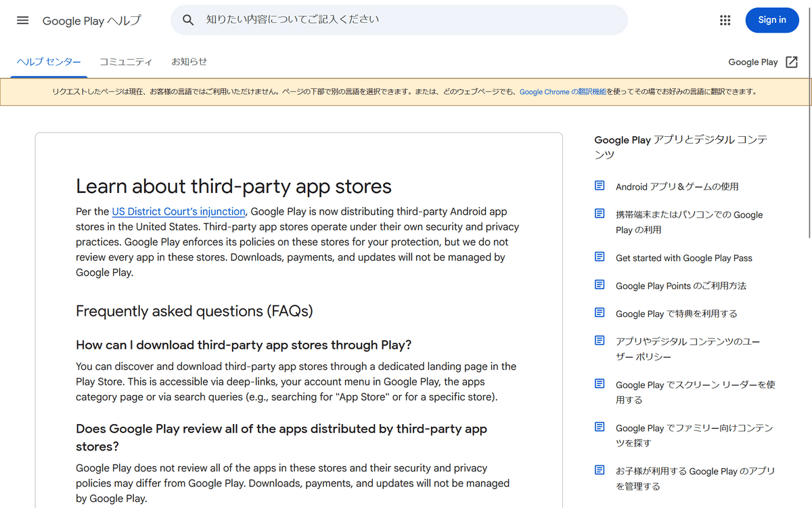
Task: Open Get started with Google Play Pass
Action: tap(684, 258)
